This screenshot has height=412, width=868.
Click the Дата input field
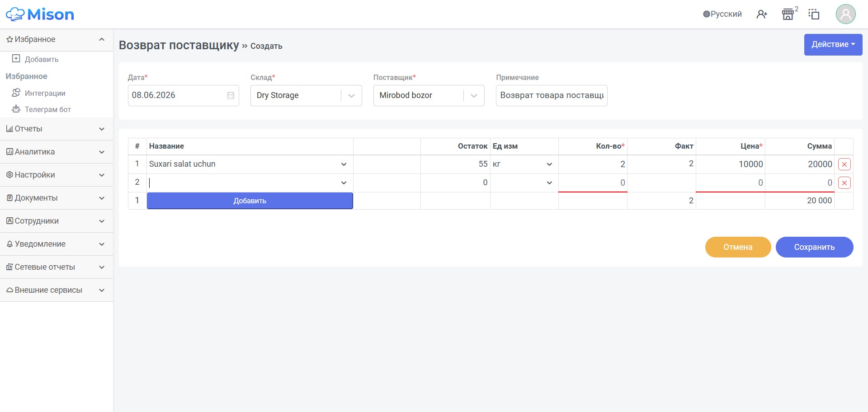tap(183, 95)
